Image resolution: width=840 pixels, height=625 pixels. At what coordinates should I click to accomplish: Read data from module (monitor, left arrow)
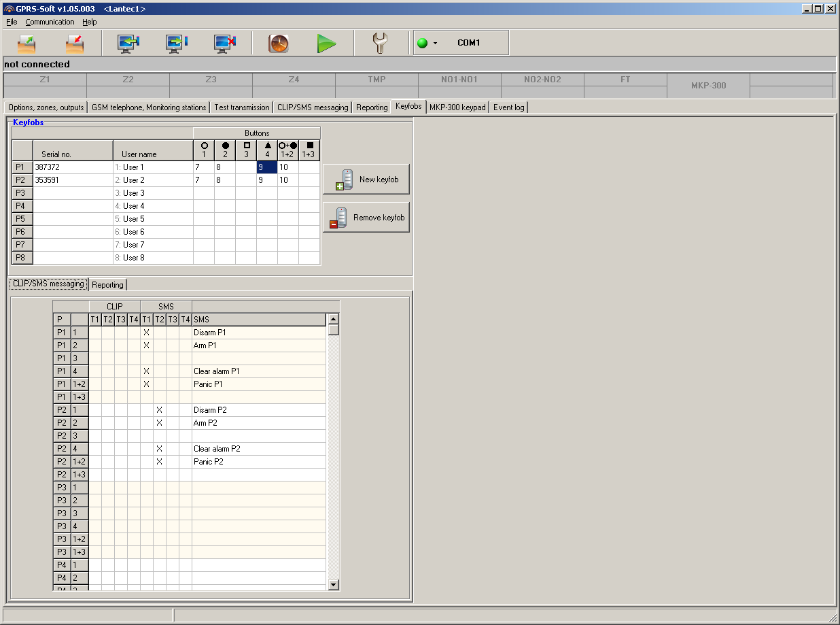point(128,43)
